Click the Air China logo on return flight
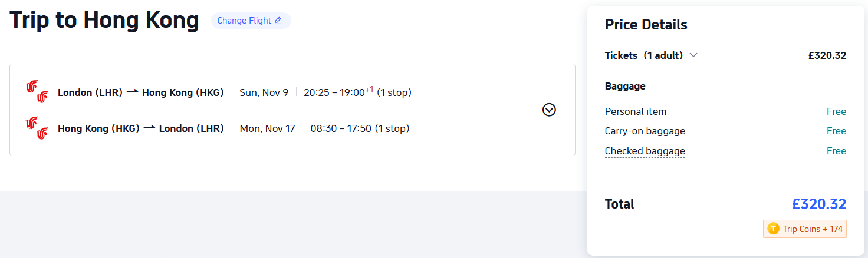 click(37, 128)
